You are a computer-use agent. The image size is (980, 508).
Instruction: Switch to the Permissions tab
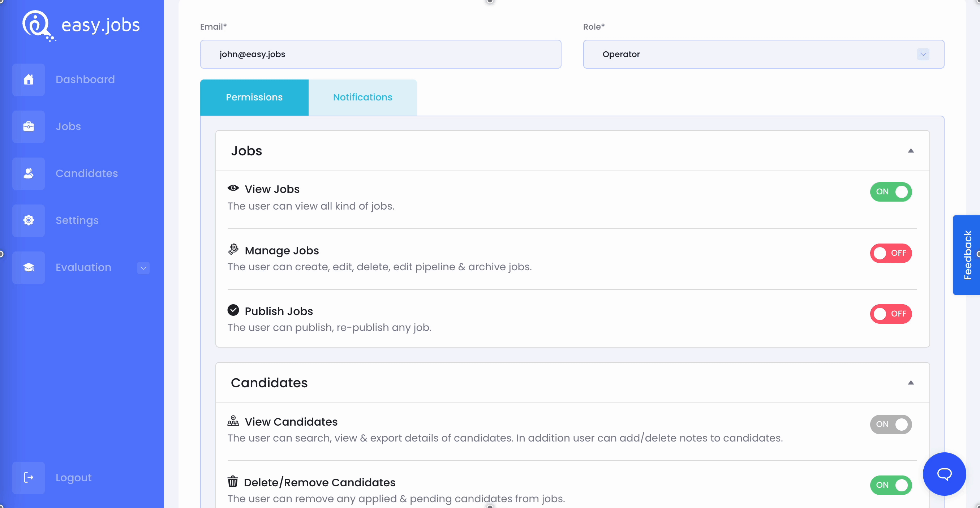coord(254,98)
